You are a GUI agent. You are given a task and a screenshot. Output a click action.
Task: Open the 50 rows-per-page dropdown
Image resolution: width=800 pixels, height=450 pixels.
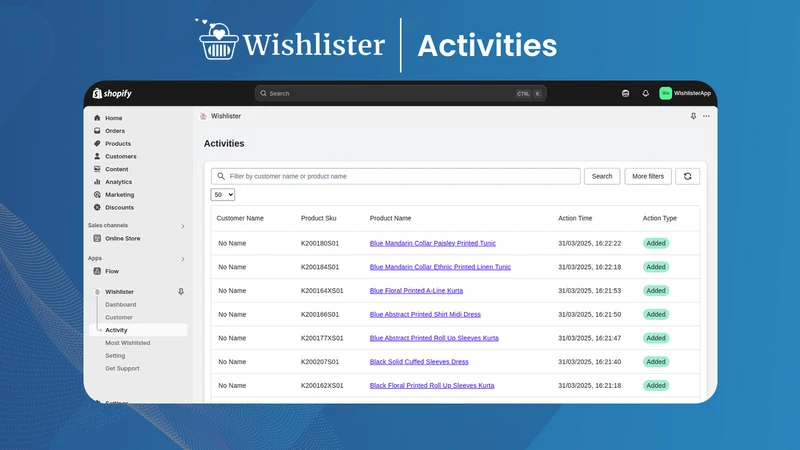pos(222,194)
